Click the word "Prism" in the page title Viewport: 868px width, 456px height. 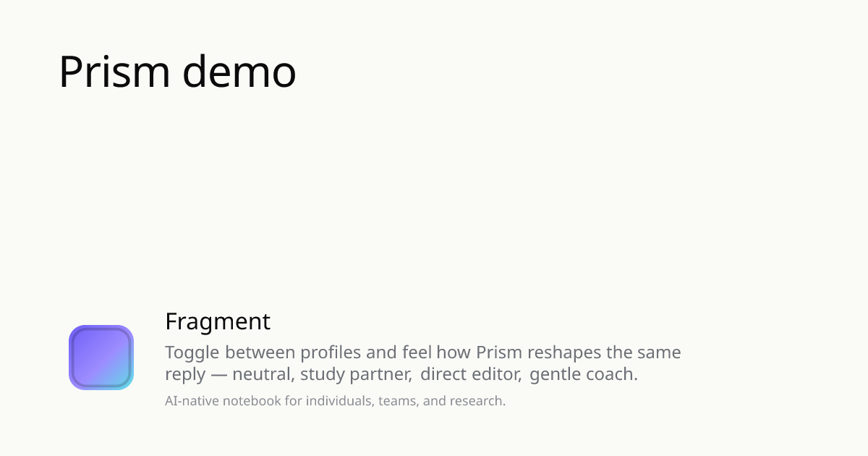click(114, 72)
